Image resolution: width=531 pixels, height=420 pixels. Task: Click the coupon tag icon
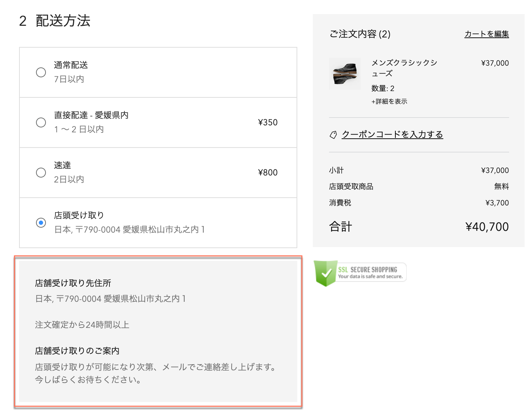pos(333,135)
